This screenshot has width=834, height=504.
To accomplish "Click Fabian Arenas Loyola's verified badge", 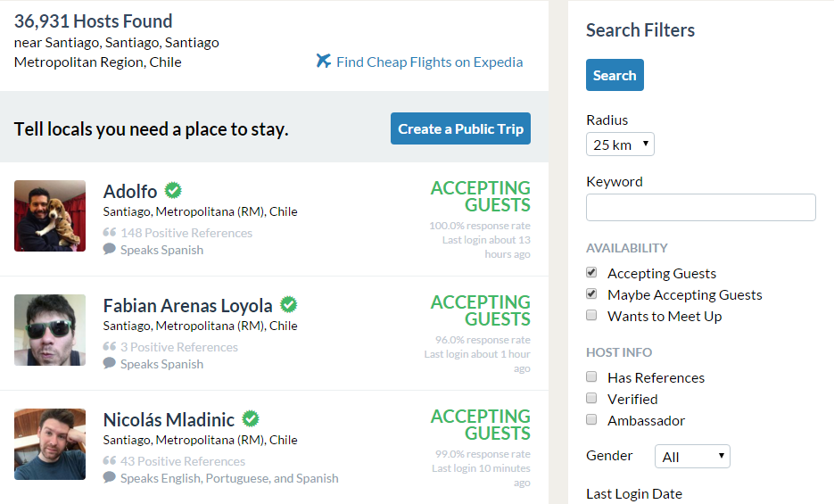I will coord(288,305).
